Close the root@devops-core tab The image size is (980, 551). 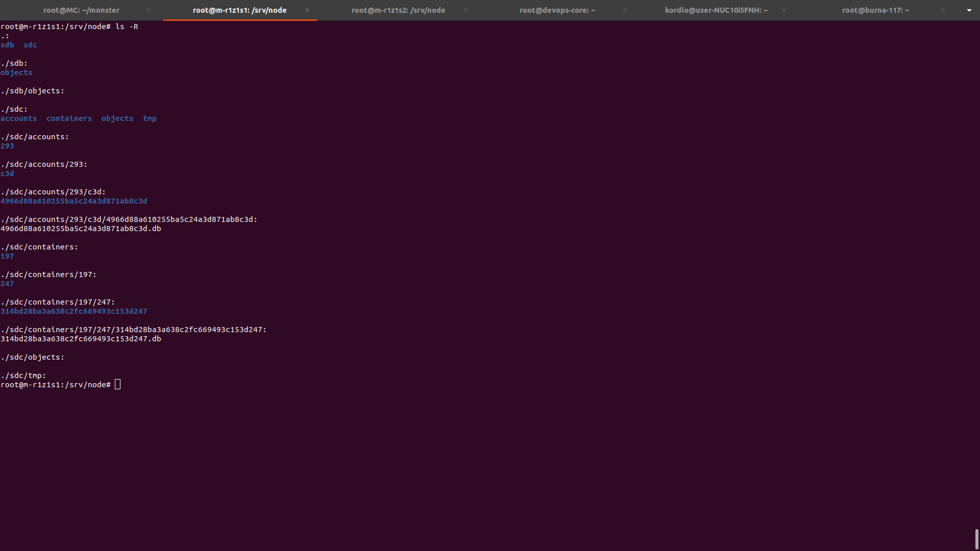tap(625, 10)
